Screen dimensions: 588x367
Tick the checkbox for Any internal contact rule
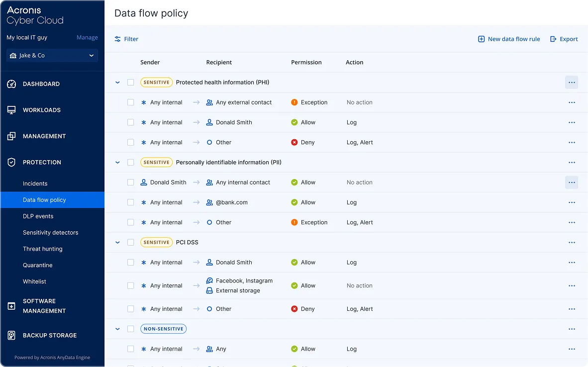130,183
